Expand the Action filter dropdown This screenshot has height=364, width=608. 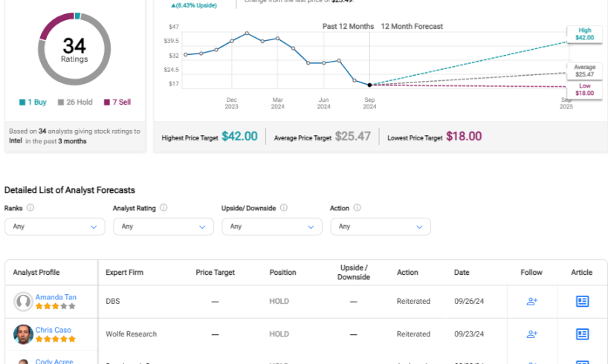coord(379,227)
